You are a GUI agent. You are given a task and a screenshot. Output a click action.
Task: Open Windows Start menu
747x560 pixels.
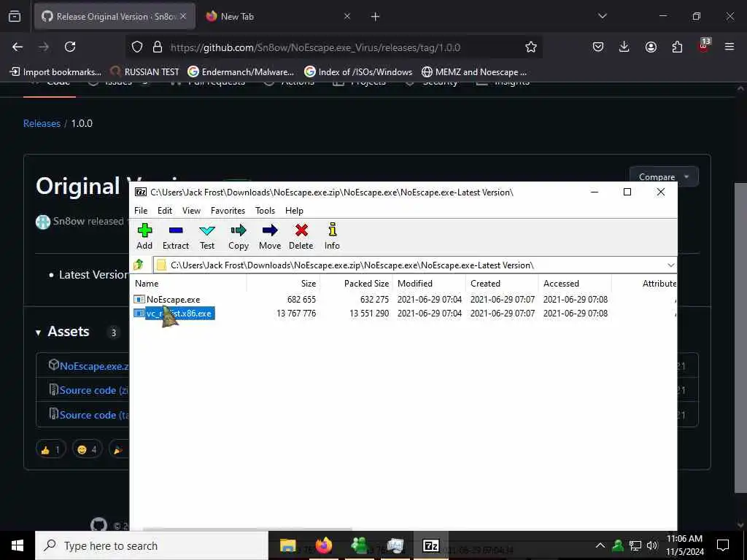(18, 545)
